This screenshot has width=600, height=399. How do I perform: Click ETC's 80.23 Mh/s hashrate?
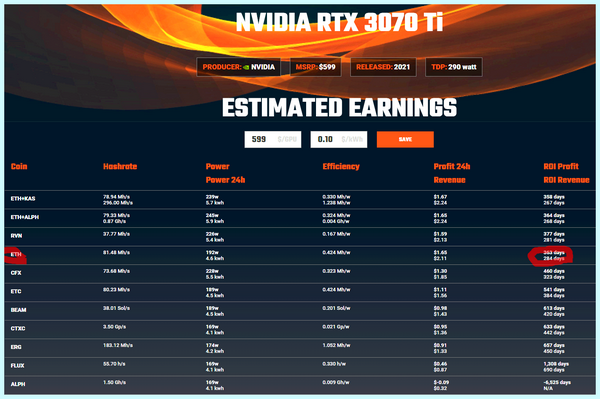[116, 290]
